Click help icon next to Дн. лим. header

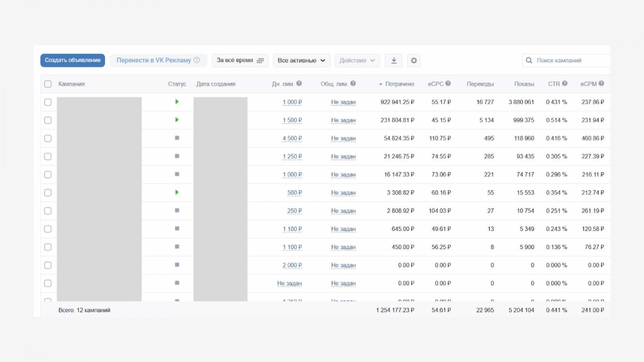point(299,84)
